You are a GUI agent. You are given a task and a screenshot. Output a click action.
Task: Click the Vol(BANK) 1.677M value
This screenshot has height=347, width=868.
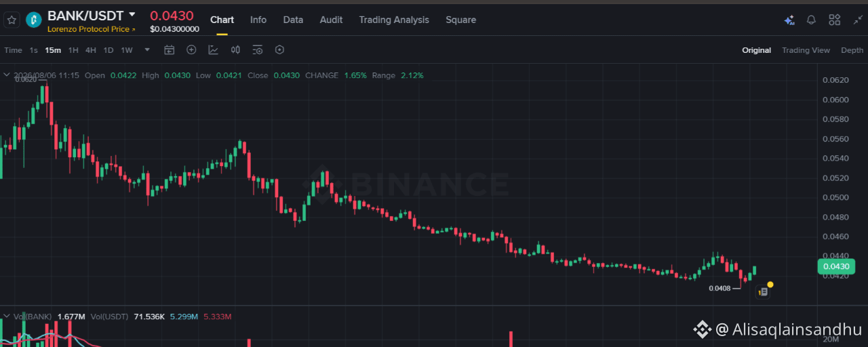point(71,317)
